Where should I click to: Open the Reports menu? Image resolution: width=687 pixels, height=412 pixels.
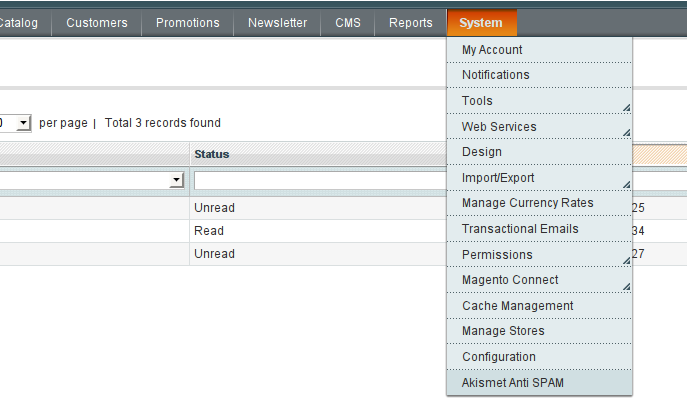click(x=411, y=23)
